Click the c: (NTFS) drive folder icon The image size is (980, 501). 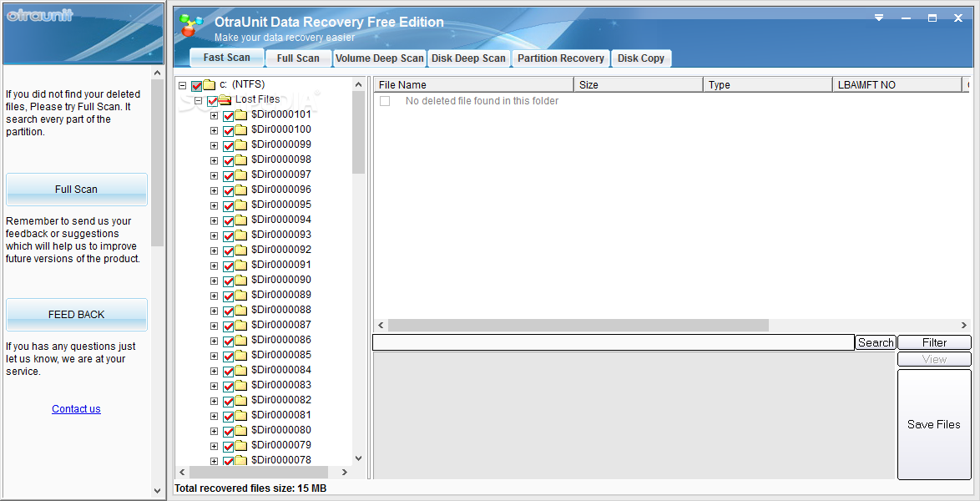pos(210,84)
